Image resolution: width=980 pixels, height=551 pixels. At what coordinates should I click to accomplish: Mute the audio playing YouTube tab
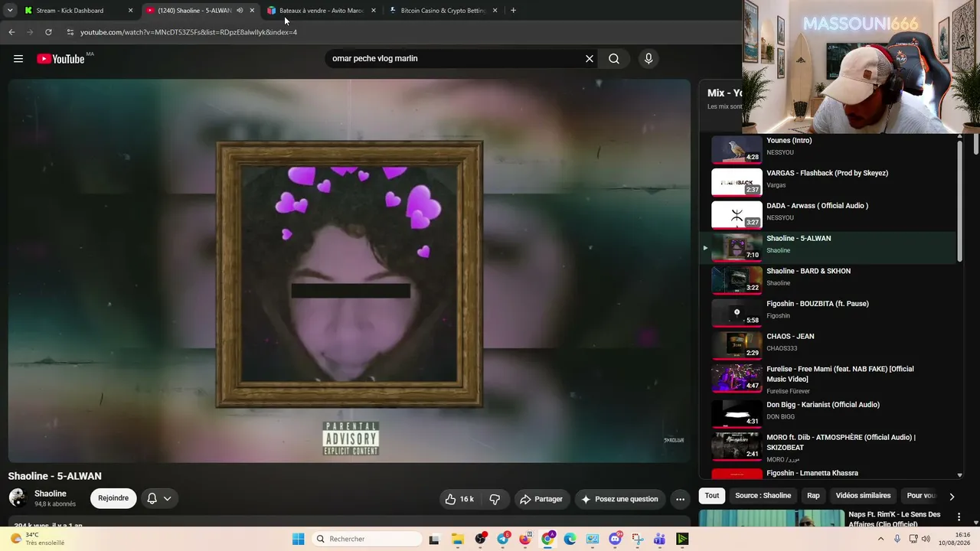pyautogui.click(x=240, y=11)
